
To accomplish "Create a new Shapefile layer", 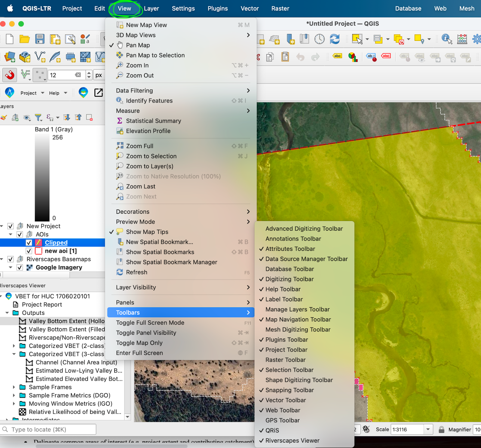I will tap(40, 57).
